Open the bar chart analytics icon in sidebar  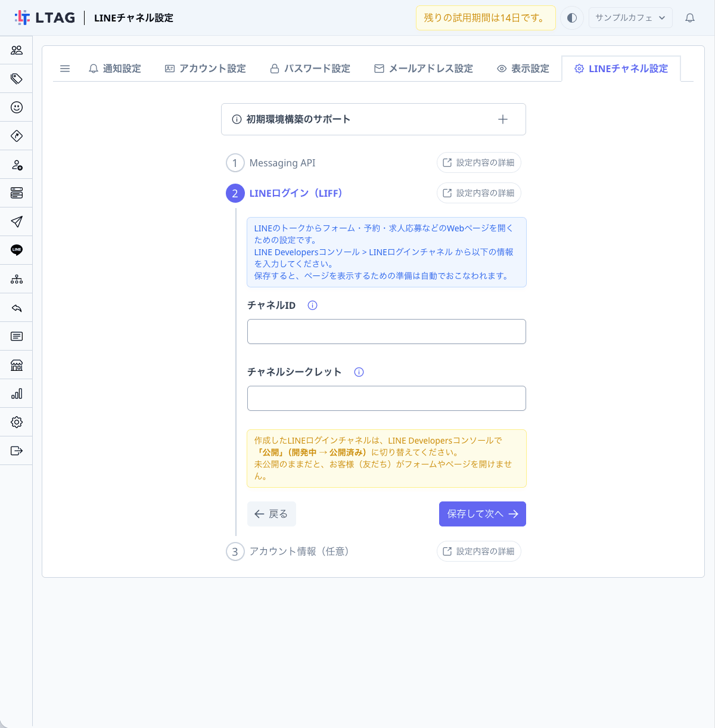click(x=17, y=394)
